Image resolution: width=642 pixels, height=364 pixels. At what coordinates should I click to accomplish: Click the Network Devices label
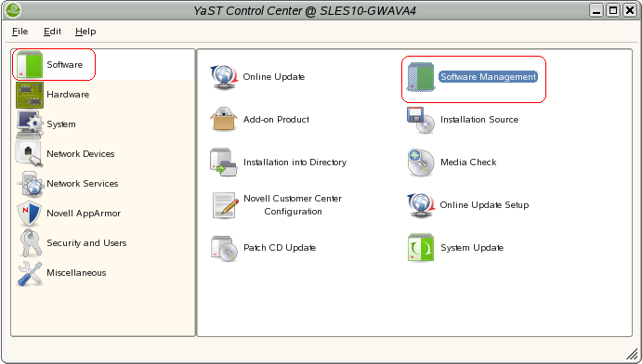(x=81, y=154)
